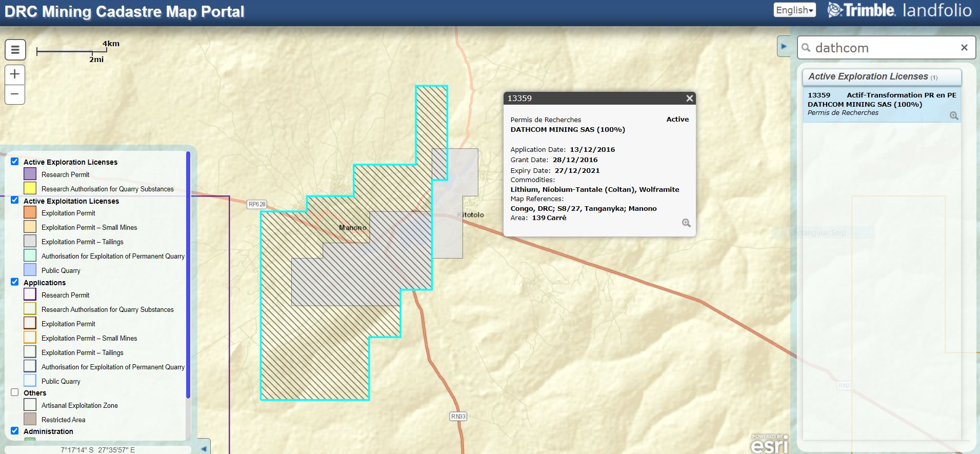The height and width of the screenshot is (454, 980).
Task: Click 'Public Quarry' label under Applications
Action: pos(61,381)
